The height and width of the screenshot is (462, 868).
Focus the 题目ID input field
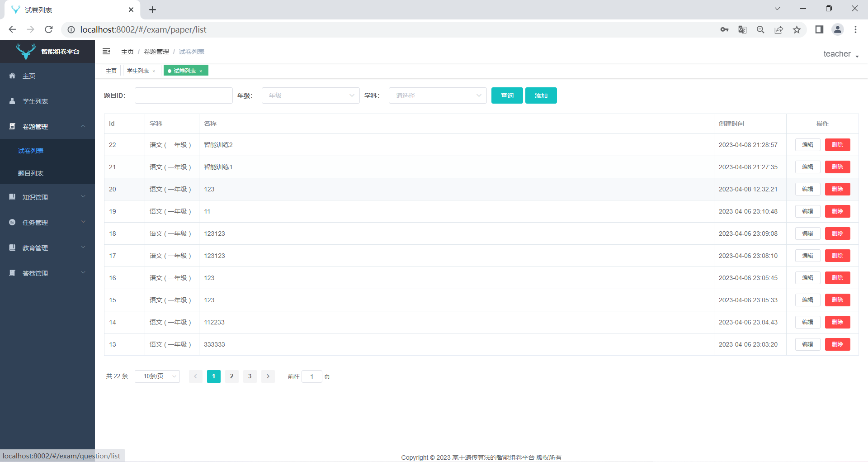tap(184, 95)
